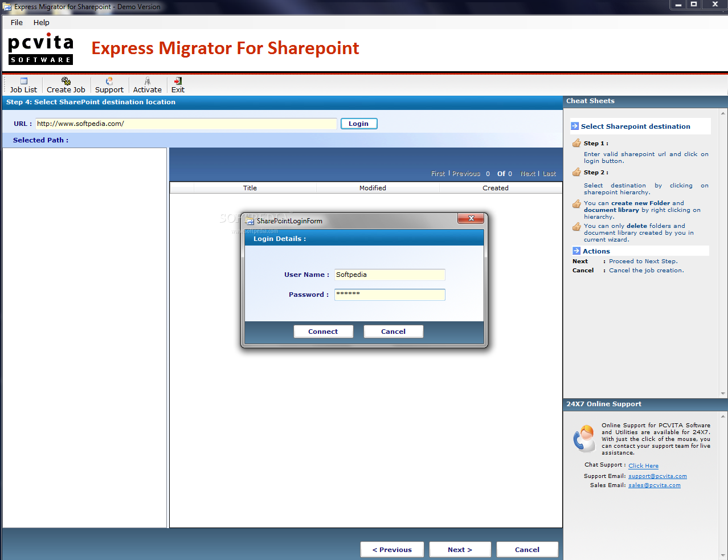This screenshot has width=728, height=560.
Task: Click the support@pcvita.com email link
Action: (x=657, y=476)
